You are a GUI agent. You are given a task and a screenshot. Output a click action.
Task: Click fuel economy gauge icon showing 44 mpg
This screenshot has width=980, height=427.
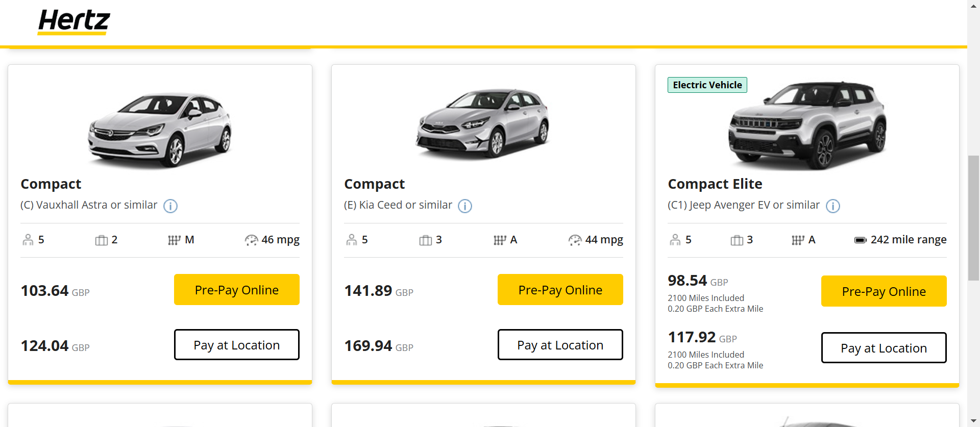click(575, 240)
